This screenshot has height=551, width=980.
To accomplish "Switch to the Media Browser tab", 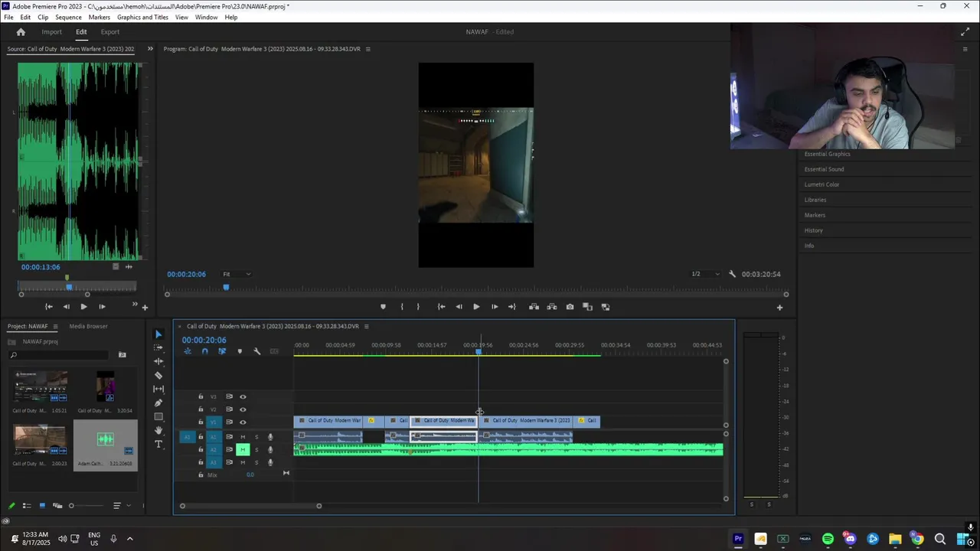I will pos(88,327).
